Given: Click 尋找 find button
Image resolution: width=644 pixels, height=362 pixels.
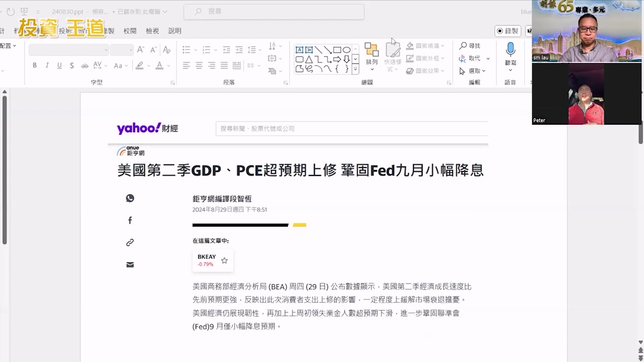Looking at the screenshot, I should (x=470, y=46).
